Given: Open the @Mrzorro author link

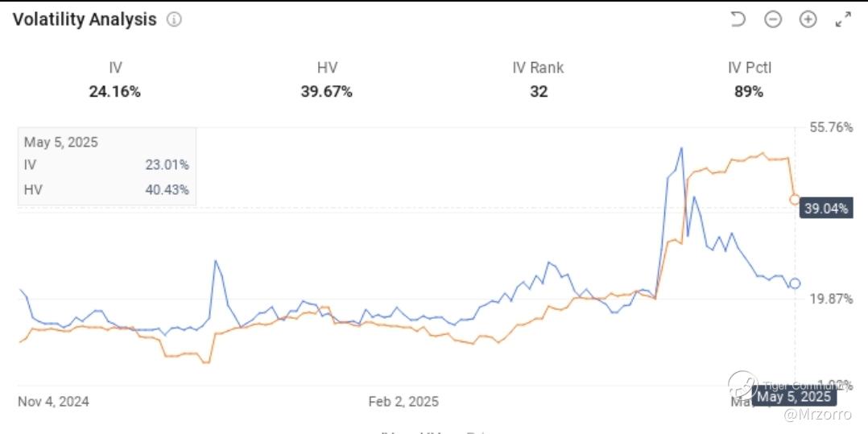Looking at the screenshot, I should 812,415.
